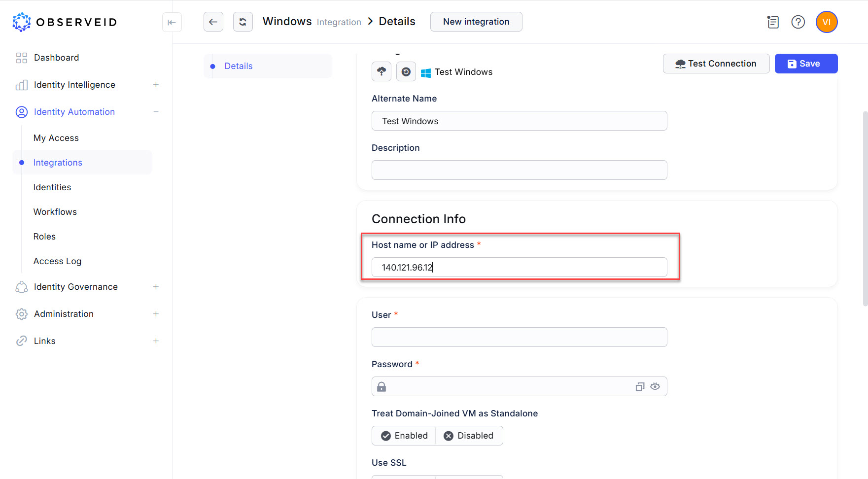Open Workflows in the sidebar
Screen dimensions: 868x479
[55, 212]
